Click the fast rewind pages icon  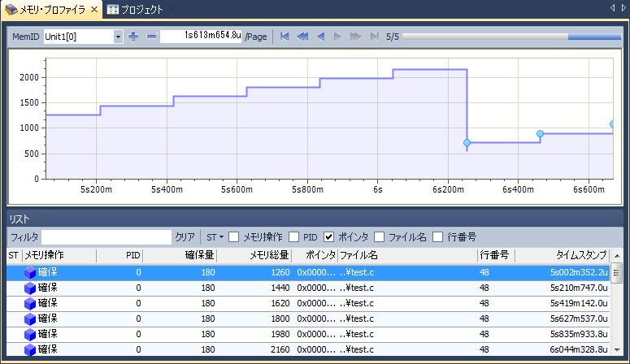[302, 37]
